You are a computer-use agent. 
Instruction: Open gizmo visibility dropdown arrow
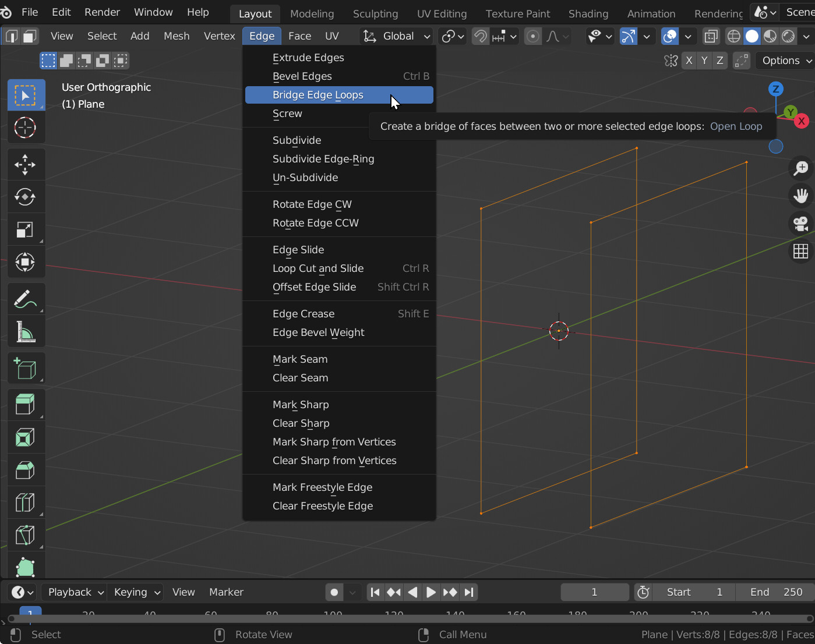(x=647, y=36)
